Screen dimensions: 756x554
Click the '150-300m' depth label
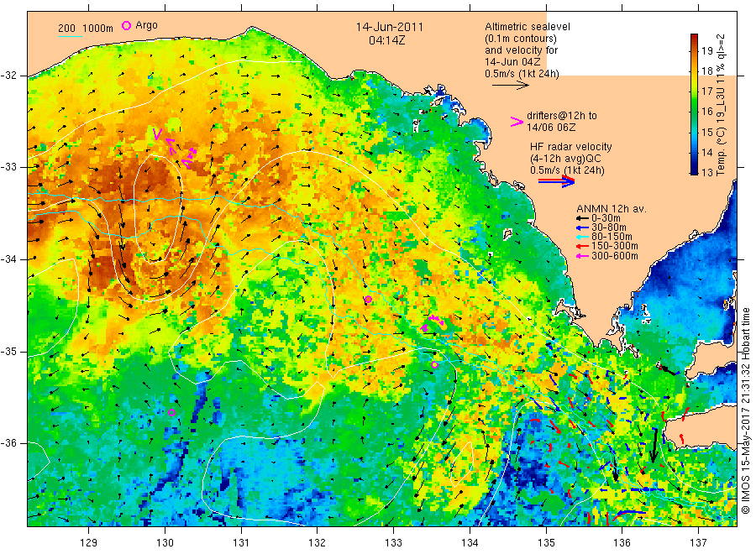615,246
